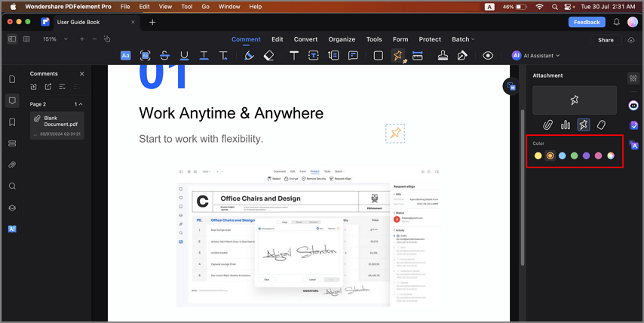644x323 pixels.
Task: Pick the pink color swatch
Action: 599,155
